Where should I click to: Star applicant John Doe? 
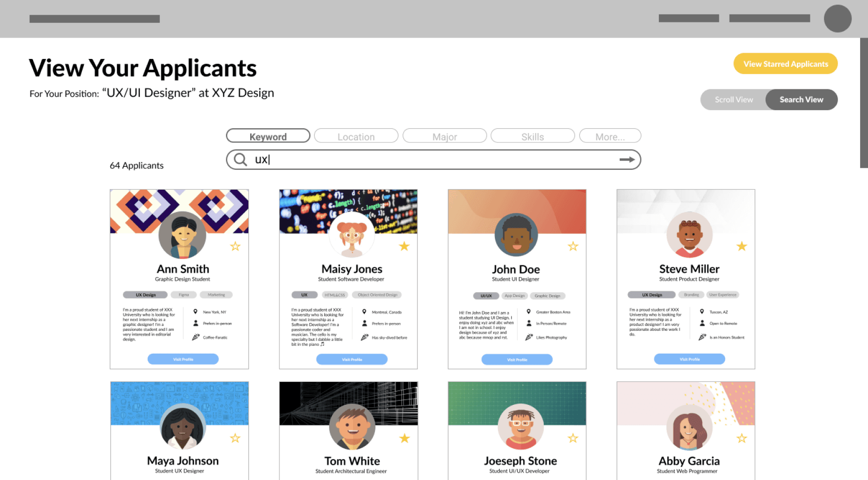(x=573, y=246)
